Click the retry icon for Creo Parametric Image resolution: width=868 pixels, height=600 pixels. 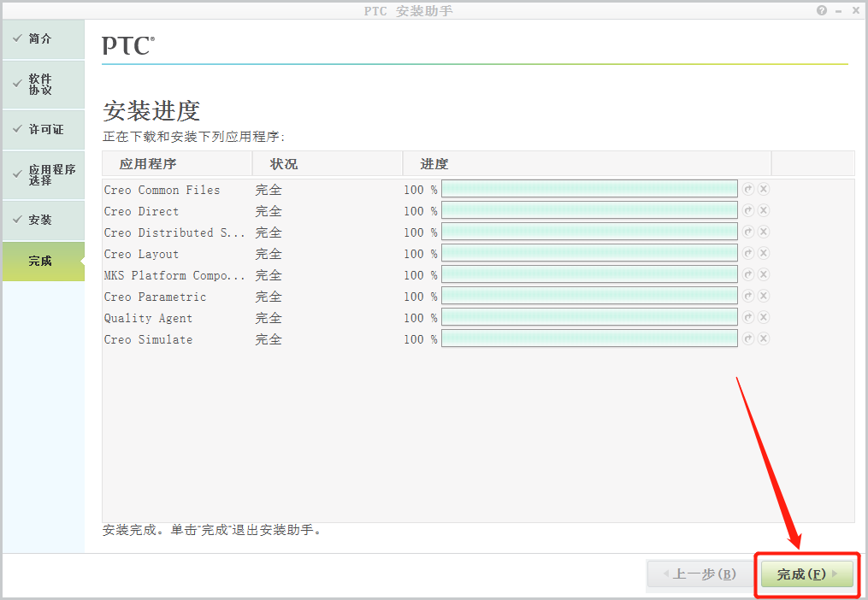[x=748, y=296]
